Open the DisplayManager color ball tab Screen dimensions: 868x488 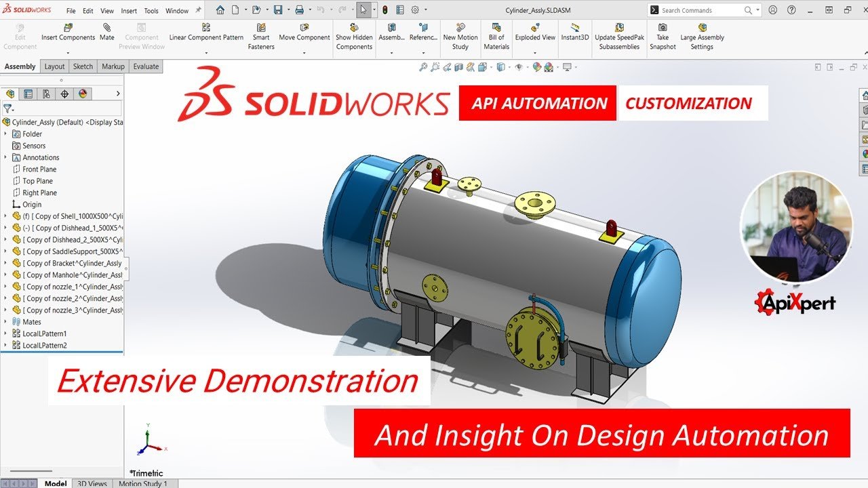[83, 94]
